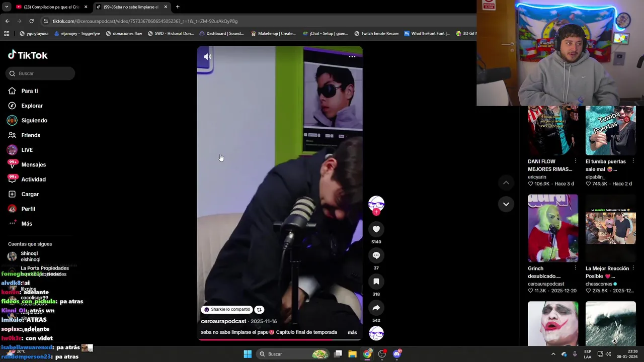Open 'Friends' in sidebar
The width and height of the screenshot is (644, 362).
coord(31,135)
